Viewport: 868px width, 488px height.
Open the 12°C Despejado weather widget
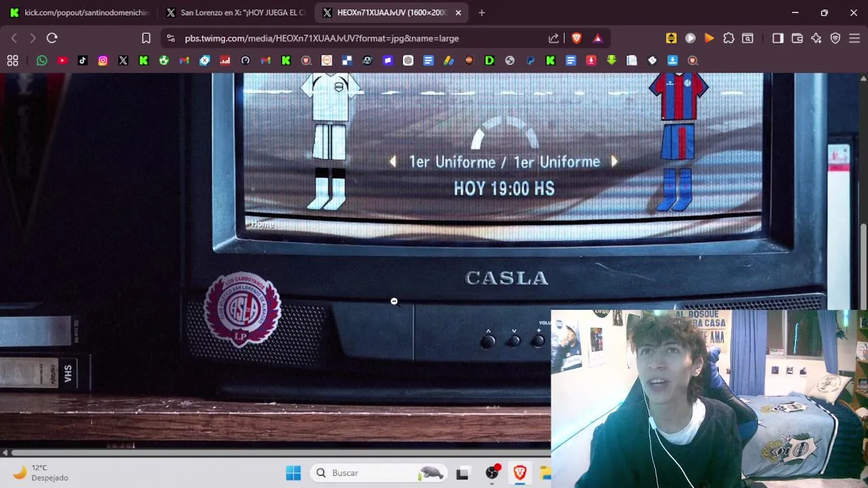click(42, 472)
